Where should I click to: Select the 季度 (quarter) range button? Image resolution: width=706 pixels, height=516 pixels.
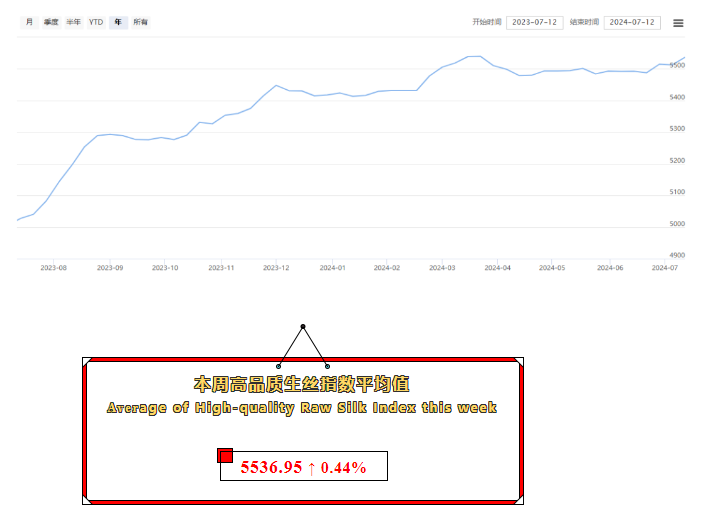(x=51, y=21)
